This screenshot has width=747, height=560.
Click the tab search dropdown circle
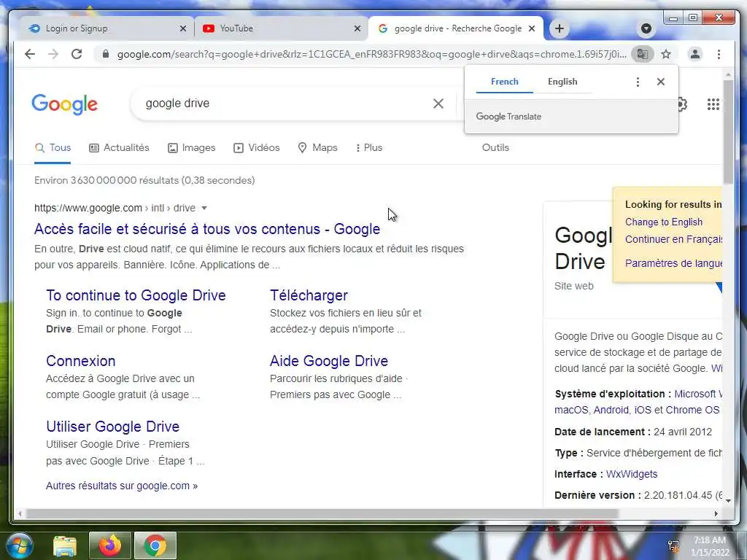click(646, 28)
